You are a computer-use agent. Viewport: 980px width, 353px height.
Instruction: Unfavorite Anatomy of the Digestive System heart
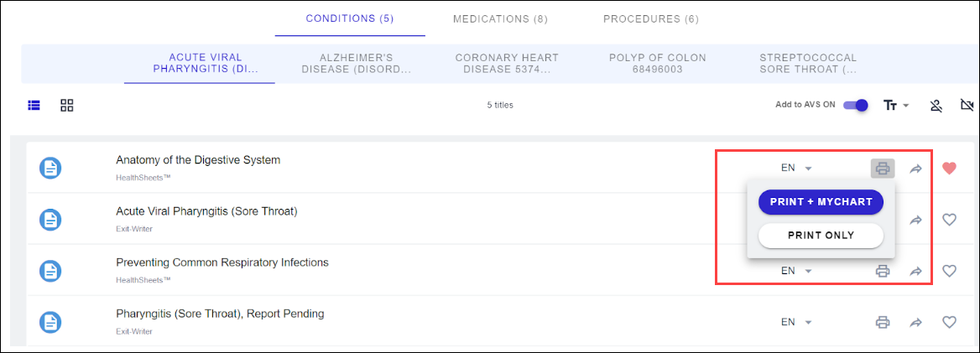[949, 169]
